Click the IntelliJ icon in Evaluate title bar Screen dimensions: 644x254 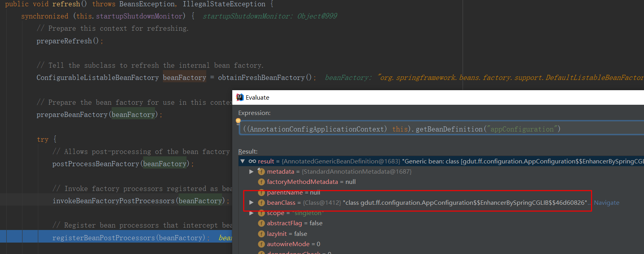pos(240,97)
